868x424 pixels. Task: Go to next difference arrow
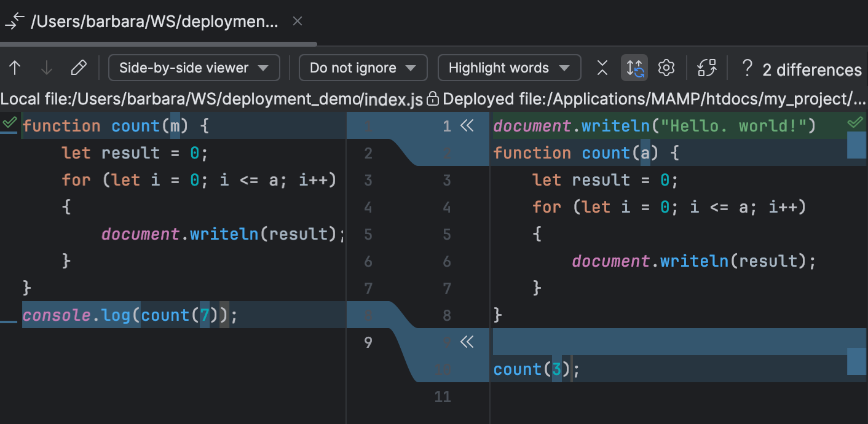point(47,68)
